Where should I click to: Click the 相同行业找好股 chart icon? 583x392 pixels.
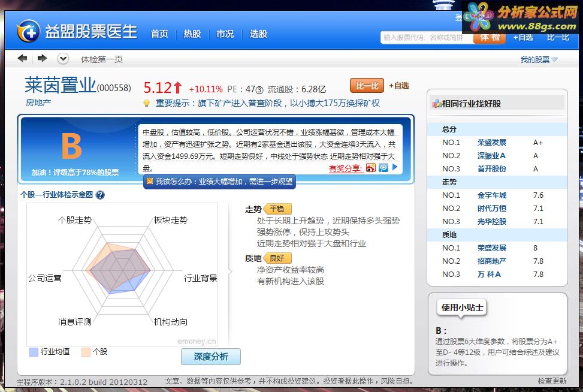click(x=437, y=104)
